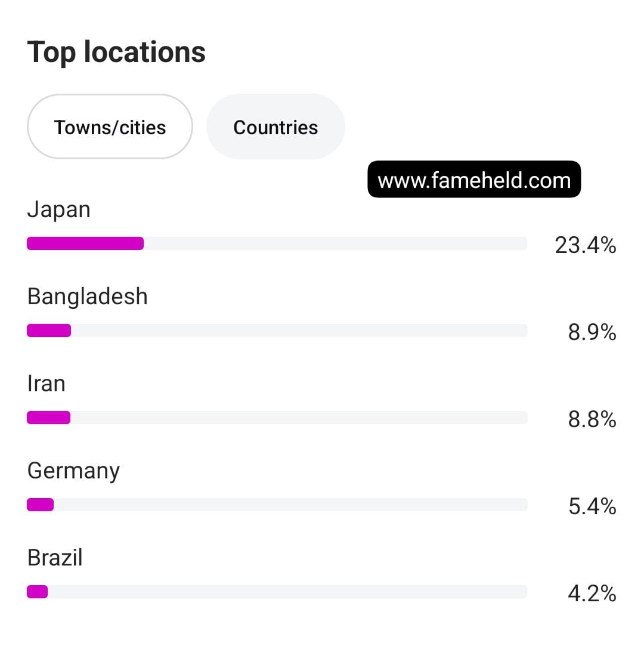Click the Top locations heading
This screenshot has width=644, height=649.
[x=116, y=52]
